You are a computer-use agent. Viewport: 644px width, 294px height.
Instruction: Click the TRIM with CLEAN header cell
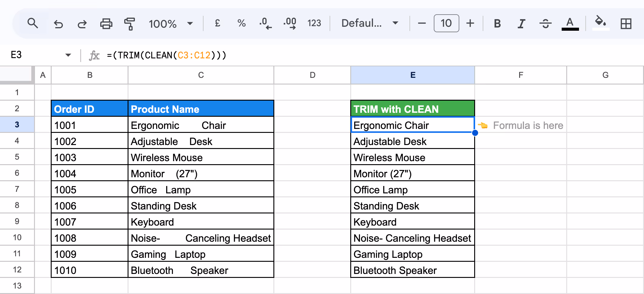[x=413, y=109]
